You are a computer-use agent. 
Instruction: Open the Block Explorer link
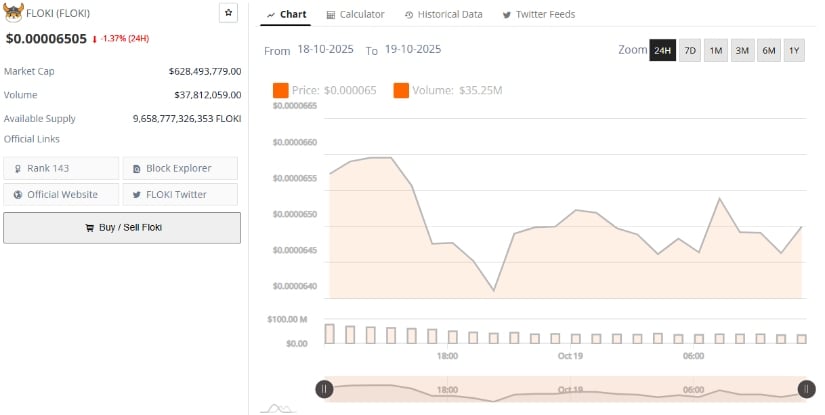click(x=180, y=168)
